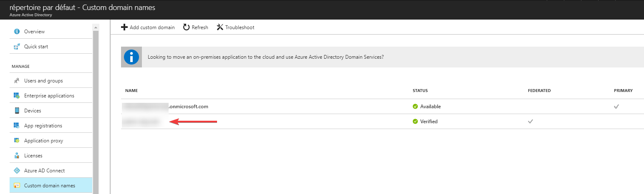Select Custom domain names in the sidebar
644x194 pixels.
click(x=51, y=186)
